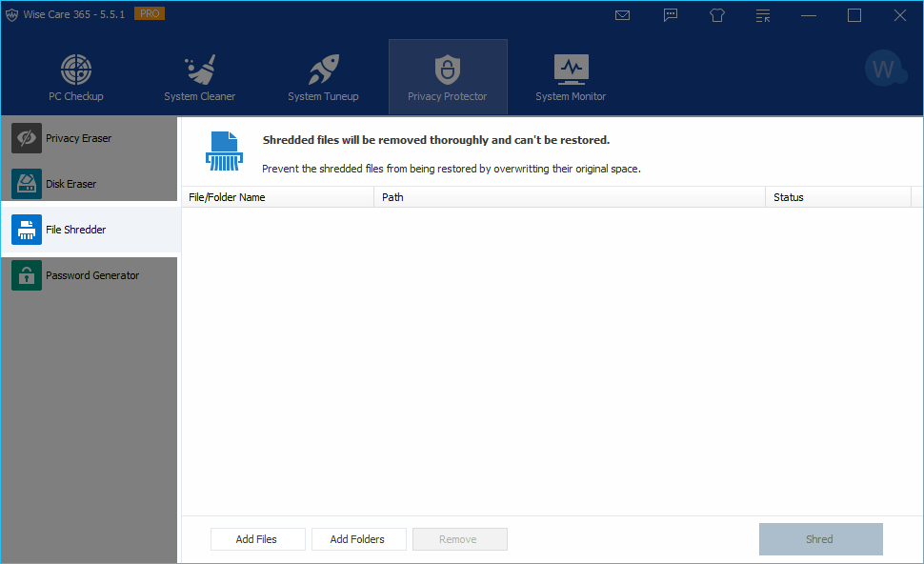The image size is (924, 564).
Task: Click the Shred button
Action: [x=821, y=539]
